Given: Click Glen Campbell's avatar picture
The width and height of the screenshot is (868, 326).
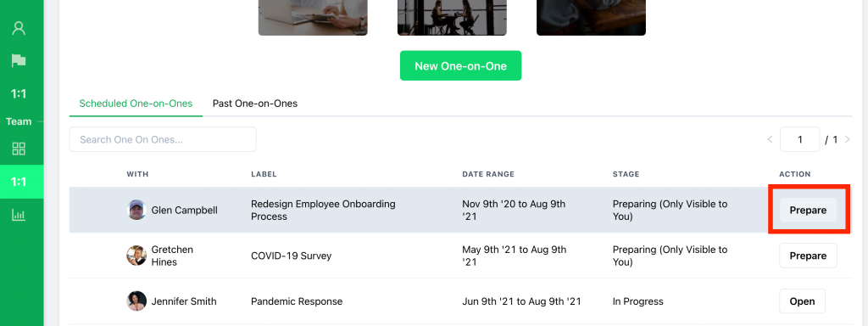Looking at the screenshot, I should click(x=136, y=211).
